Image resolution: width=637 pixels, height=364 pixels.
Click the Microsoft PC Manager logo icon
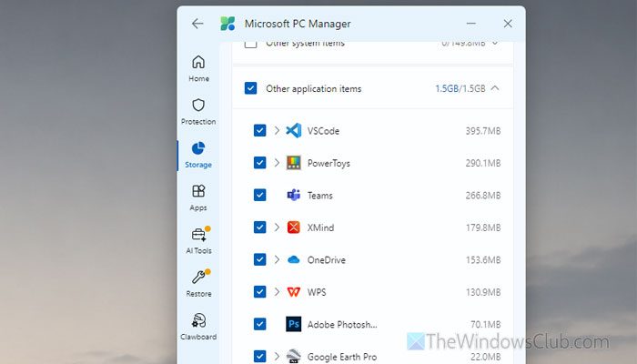point(227,24)
